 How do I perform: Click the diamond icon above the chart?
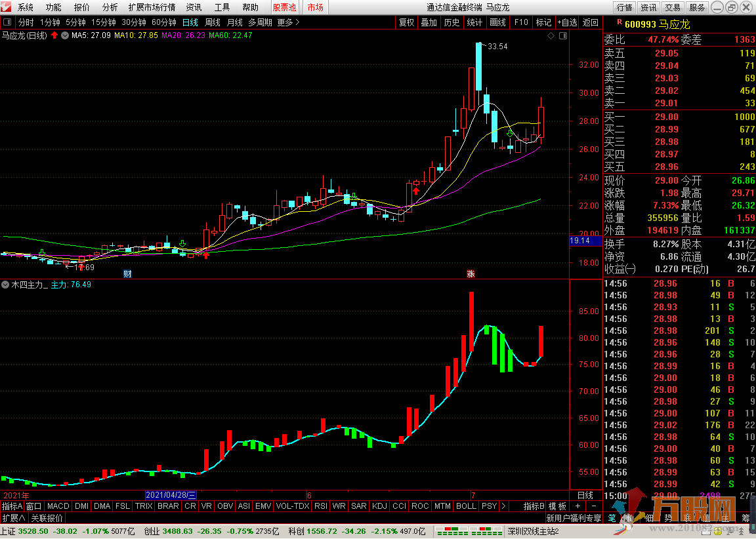coord(551,35)
